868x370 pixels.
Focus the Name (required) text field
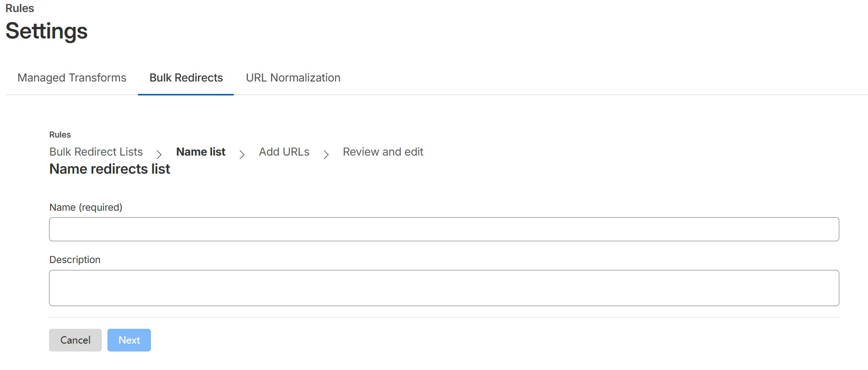pos(443,229)
